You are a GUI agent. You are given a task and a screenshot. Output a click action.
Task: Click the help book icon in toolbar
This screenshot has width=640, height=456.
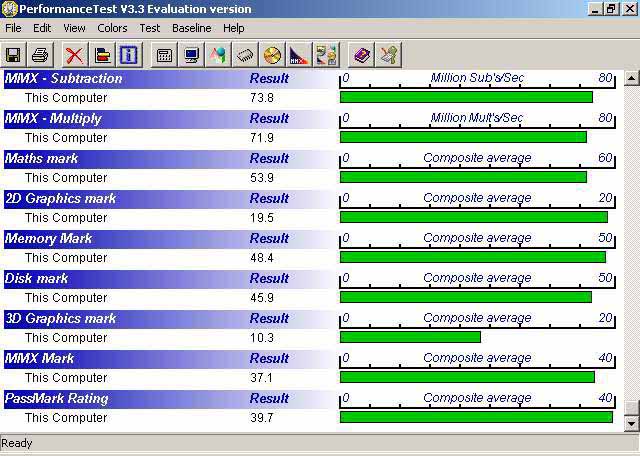[x=362, y=55]
